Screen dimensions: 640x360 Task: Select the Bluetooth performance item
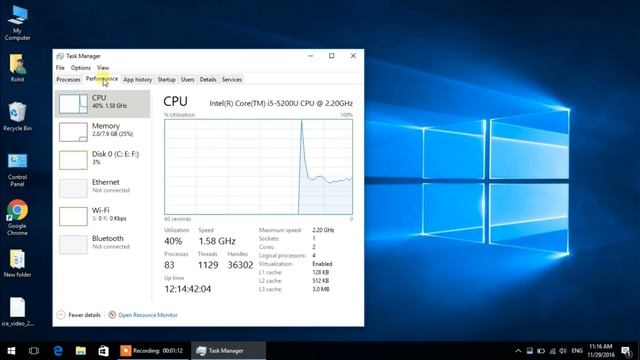(102, 244)
